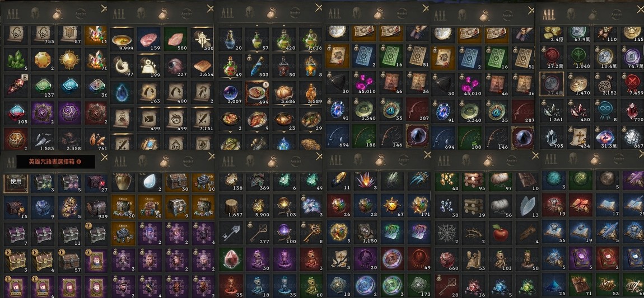644x298 pixels.
Task: Select the red apple item
Action: click(500, 234)
